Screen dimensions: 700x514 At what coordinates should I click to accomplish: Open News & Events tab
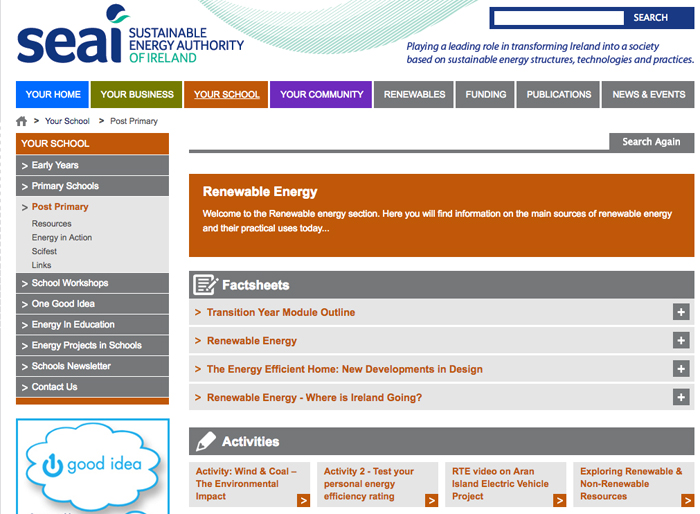tap(648, 95)
